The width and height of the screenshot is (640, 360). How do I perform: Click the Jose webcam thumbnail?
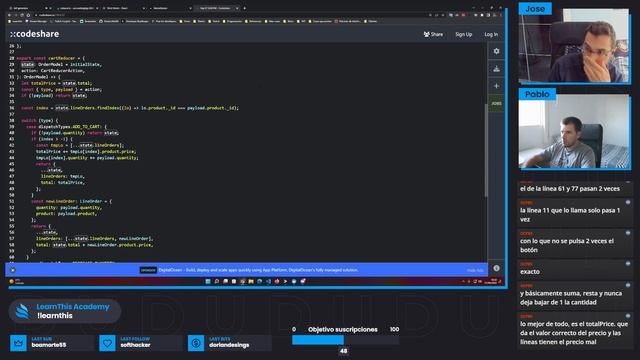click(x=575, y=46)
